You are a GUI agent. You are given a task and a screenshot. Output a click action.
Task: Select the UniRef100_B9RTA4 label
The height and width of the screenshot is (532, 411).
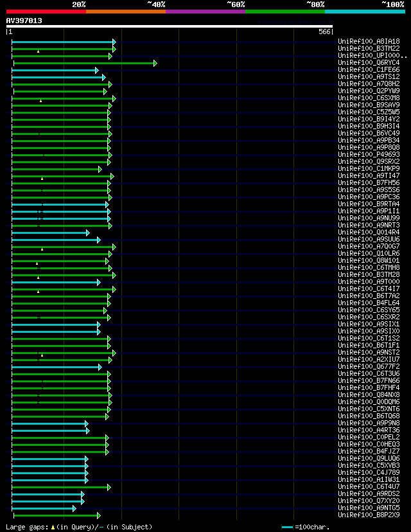click(x=369, y=204)
